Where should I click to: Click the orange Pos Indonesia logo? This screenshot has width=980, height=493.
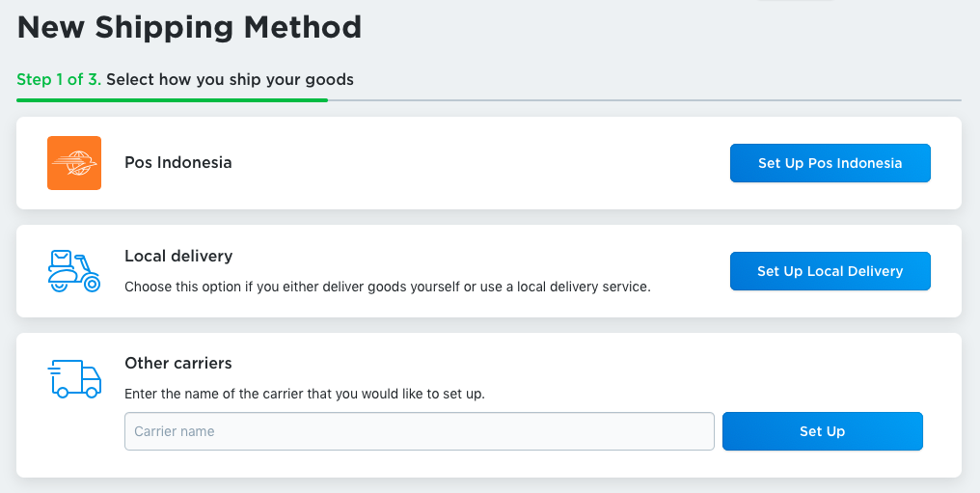point(74,163)
